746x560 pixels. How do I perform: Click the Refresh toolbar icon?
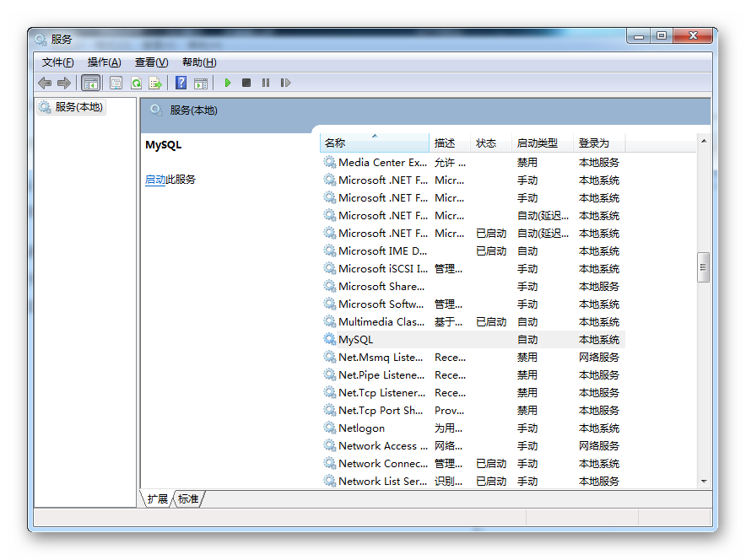pos(136,83)
